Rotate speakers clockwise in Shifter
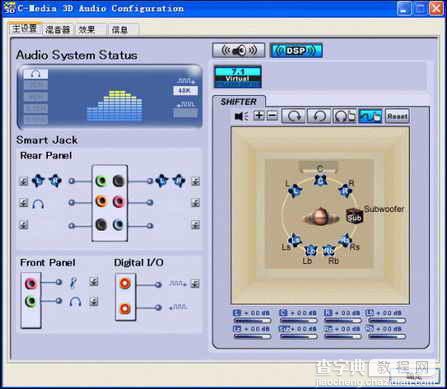 tap(293, 116)
